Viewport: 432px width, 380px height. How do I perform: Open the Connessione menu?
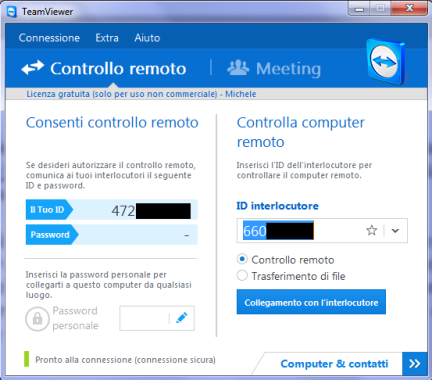pyautogui.click(x=49, y=38)
